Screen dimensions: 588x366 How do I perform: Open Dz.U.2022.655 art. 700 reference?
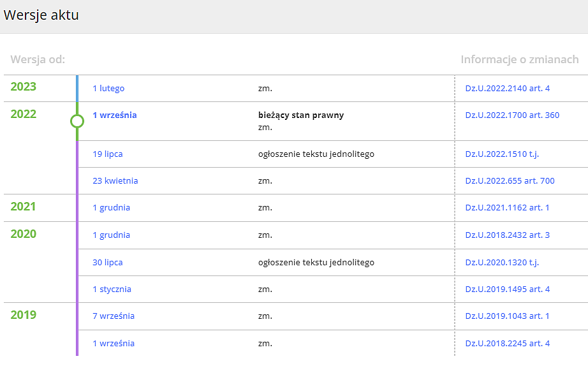point(510,181)
